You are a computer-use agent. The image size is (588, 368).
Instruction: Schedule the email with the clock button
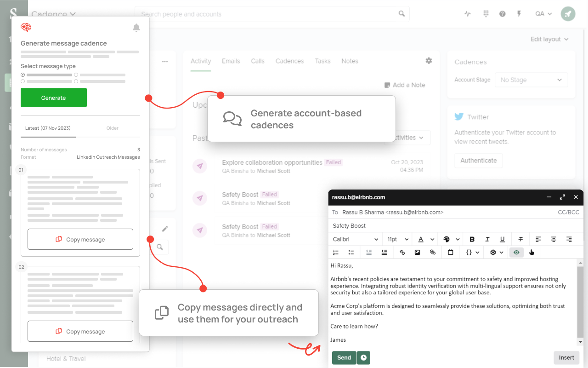click(x=364, y=357)
